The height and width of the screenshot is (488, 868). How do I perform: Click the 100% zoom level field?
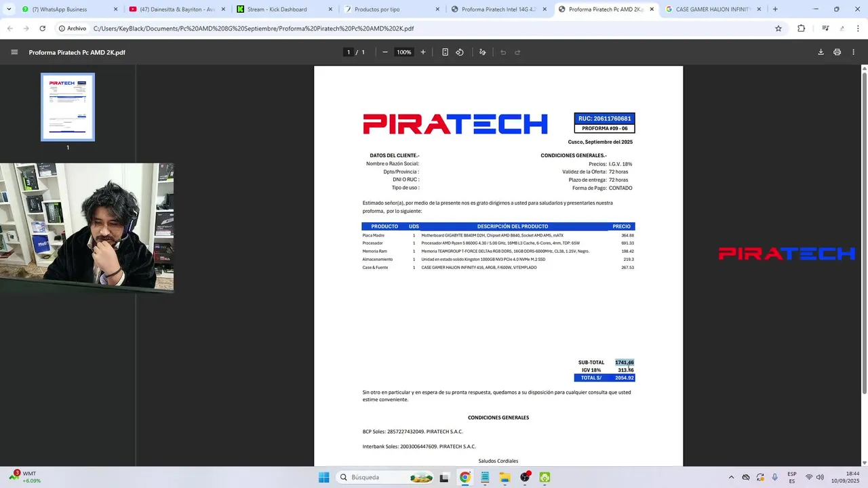pos(404,52)
